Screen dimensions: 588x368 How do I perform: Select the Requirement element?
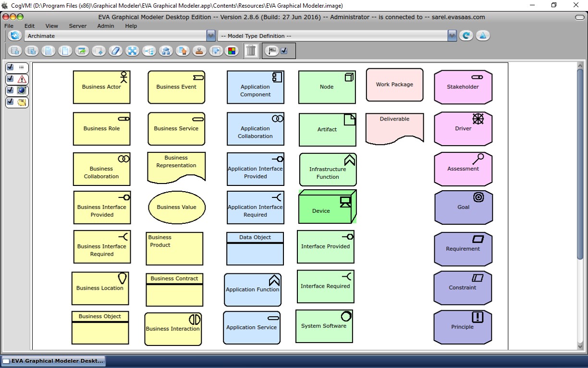point(463,249)
